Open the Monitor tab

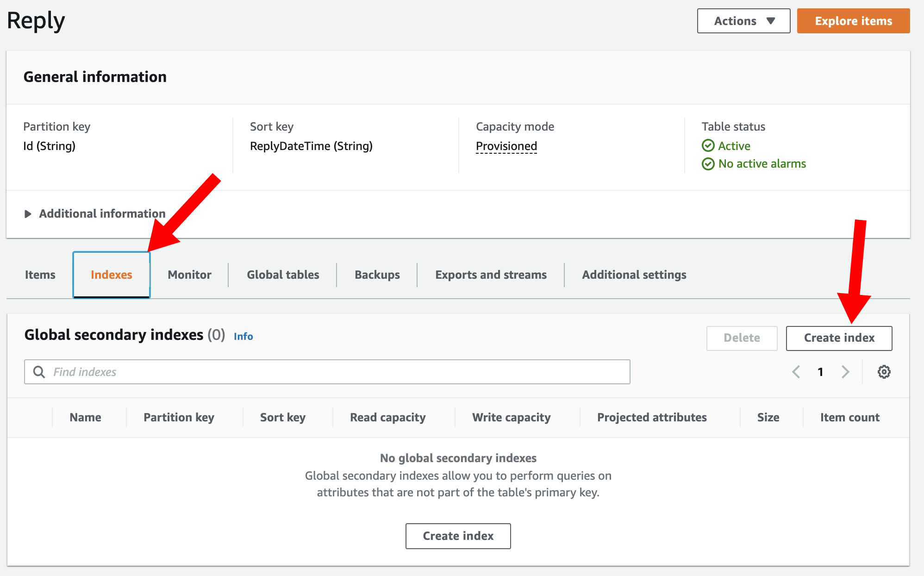pos(189,275)
